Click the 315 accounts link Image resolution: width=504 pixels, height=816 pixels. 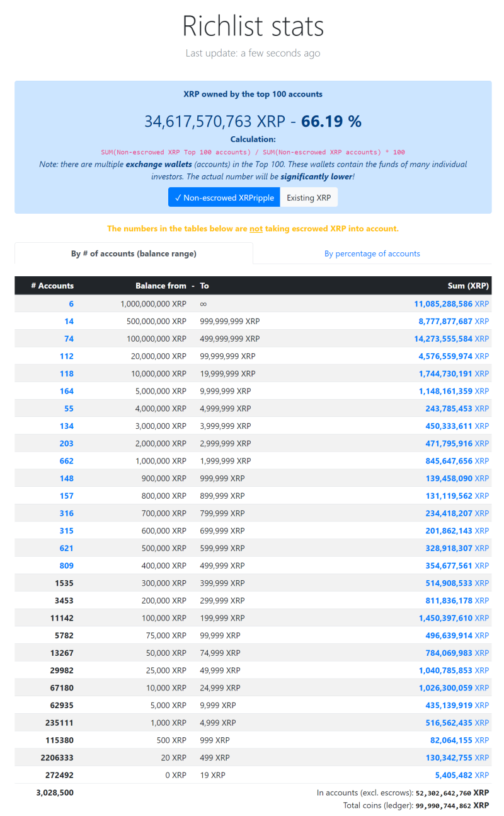tap(67, 530)
